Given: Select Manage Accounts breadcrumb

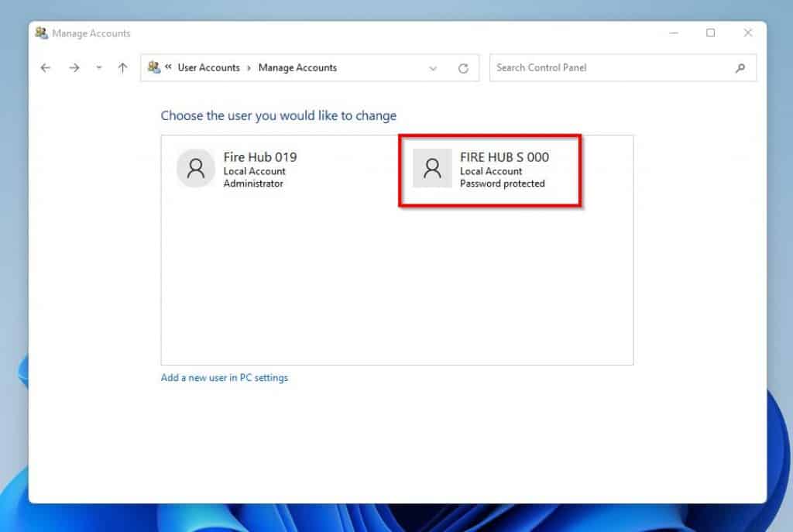Looking at the screenshot, I should pos(297,68).
